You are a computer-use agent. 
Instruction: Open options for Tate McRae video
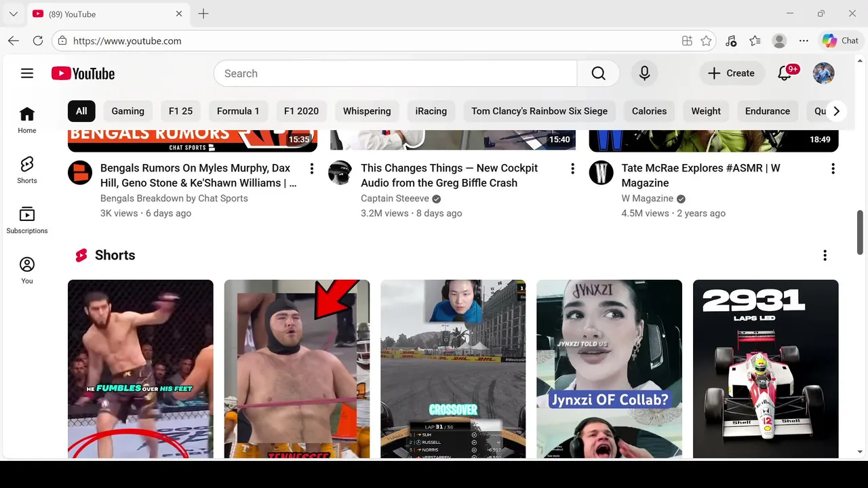coord(833,169)
